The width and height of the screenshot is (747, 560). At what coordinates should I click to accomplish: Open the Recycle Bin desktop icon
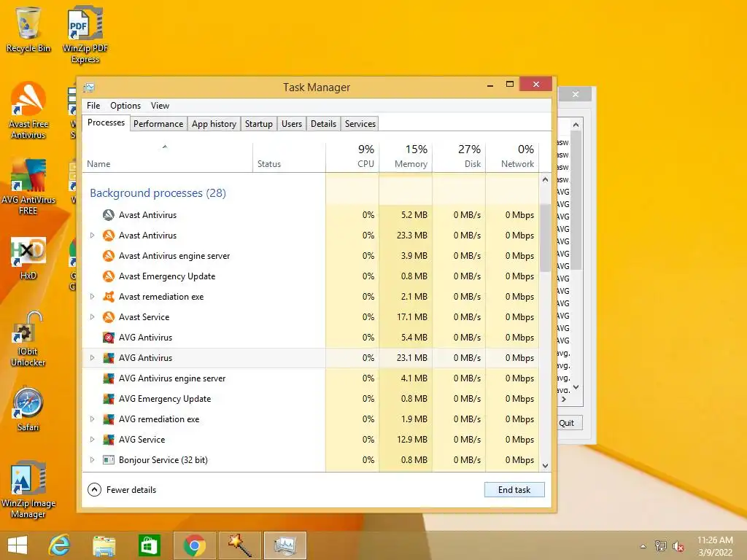coord(28,29)
